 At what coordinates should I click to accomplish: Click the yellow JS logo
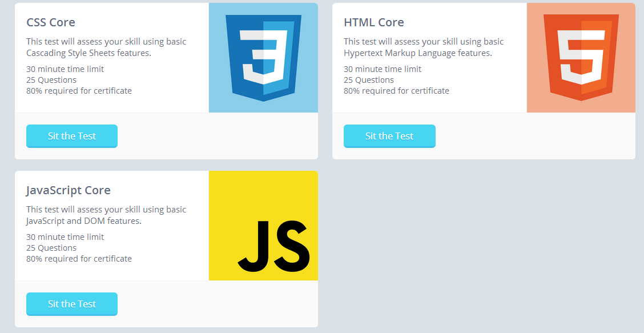(263, 226)
